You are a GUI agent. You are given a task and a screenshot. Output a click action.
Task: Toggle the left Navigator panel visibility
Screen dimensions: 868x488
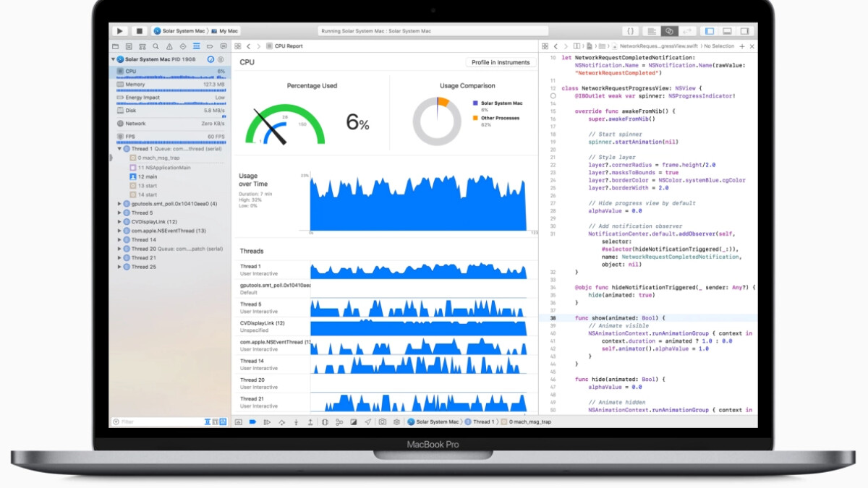tap(710, 31)
